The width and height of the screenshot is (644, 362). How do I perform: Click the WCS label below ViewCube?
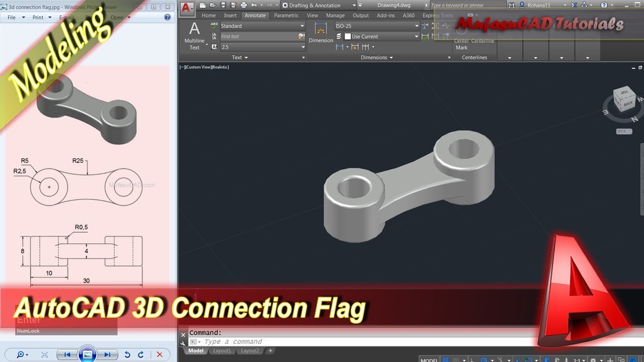[624, 131]
